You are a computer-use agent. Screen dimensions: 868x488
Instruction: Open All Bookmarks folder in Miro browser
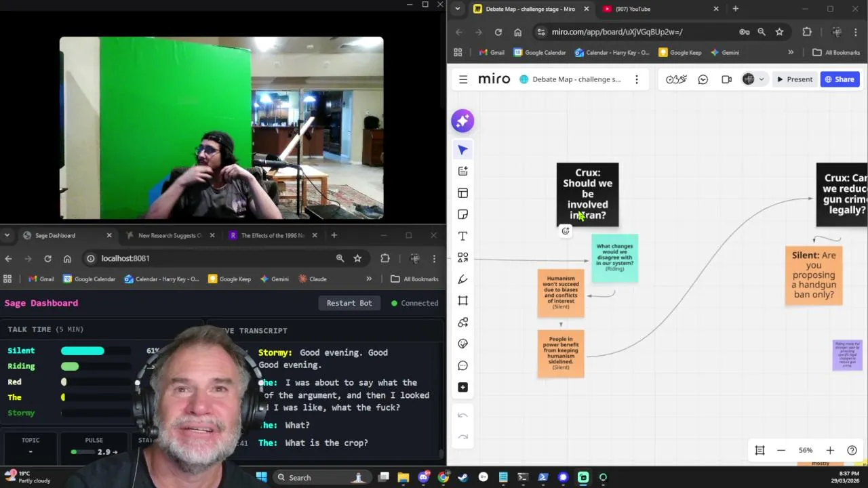(836, 52)
